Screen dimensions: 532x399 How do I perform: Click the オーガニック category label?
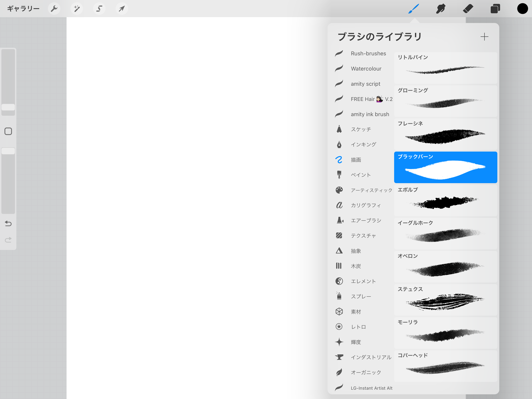366,372
